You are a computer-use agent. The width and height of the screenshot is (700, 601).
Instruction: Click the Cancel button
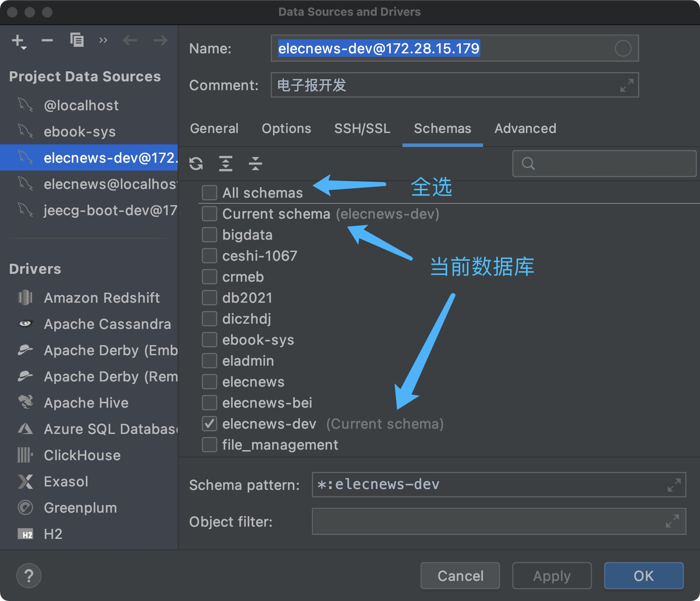460,576
